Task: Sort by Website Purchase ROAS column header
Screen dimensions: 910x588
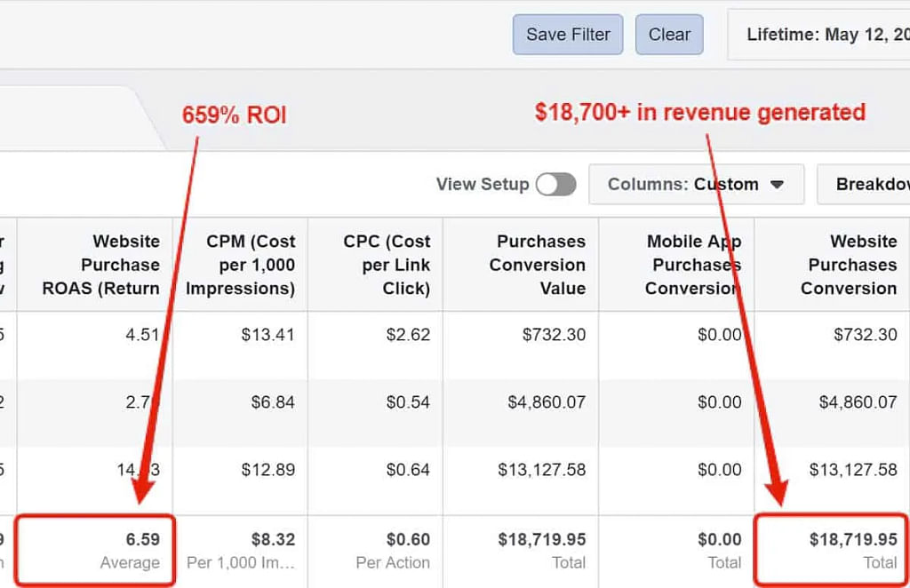Action: [100, 265]
